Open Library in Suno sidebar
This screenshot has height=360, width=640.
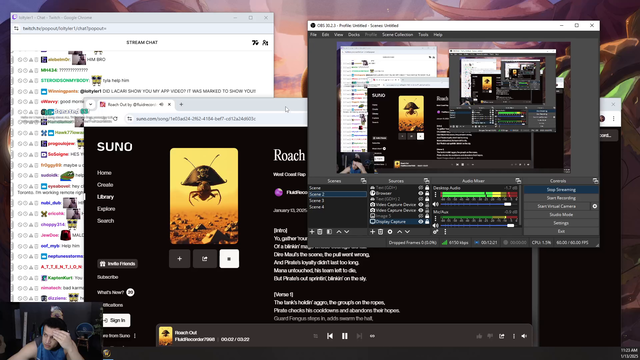(x=105, y=197)
